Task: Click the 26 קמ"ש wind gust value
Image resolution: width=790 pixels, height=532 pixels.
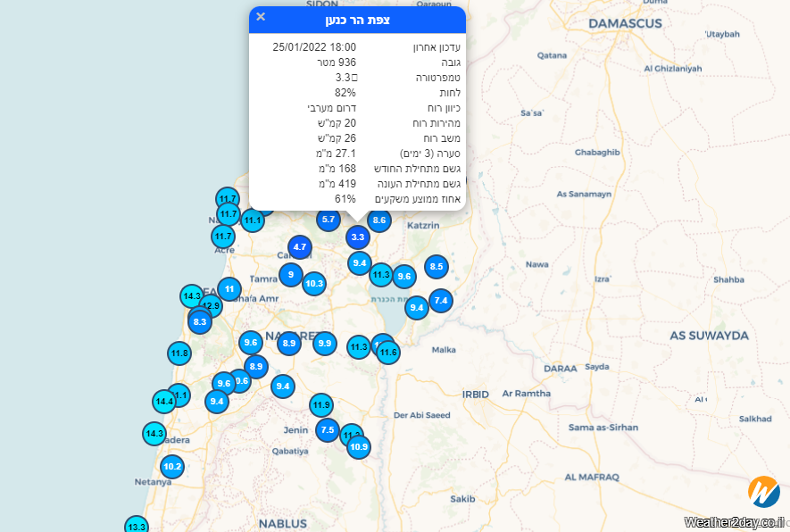Action: point(337,138)
